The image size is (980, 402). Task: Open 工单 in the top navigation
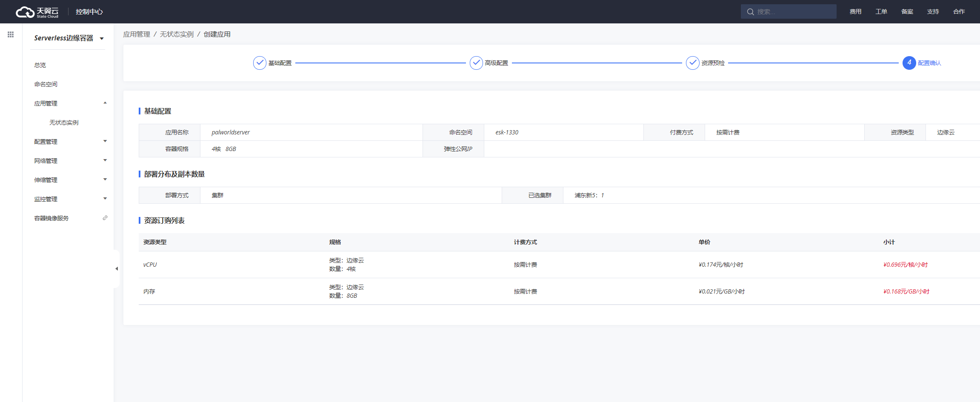(x=881, y=12)
